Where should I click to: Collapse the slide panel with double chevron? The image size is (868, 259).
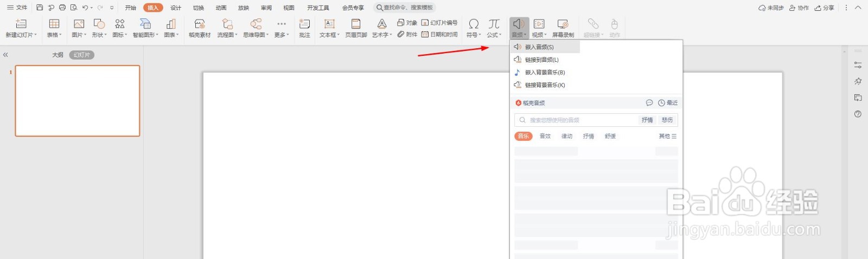pos(5,55)
